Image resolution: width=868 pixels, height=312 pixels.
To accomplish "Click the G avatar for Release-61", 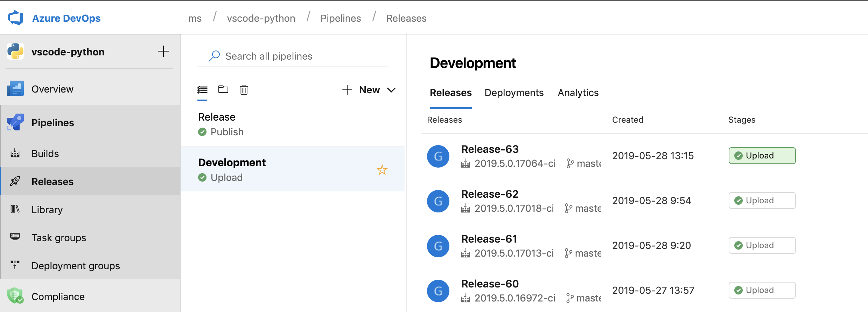I will pyautogui.click(x=438, y=246).
